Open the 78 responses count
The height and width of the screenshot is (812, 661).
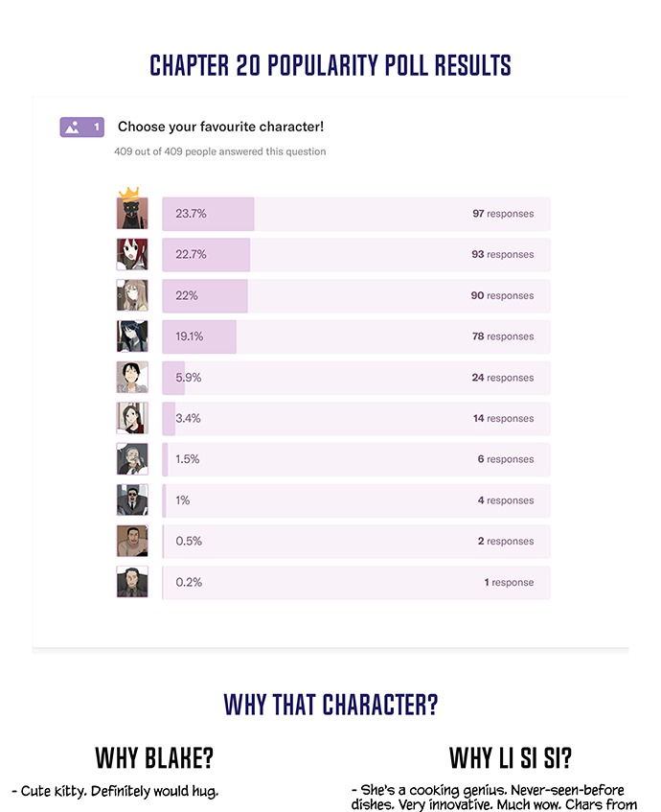pyautogui.click(x=503, y=336)
